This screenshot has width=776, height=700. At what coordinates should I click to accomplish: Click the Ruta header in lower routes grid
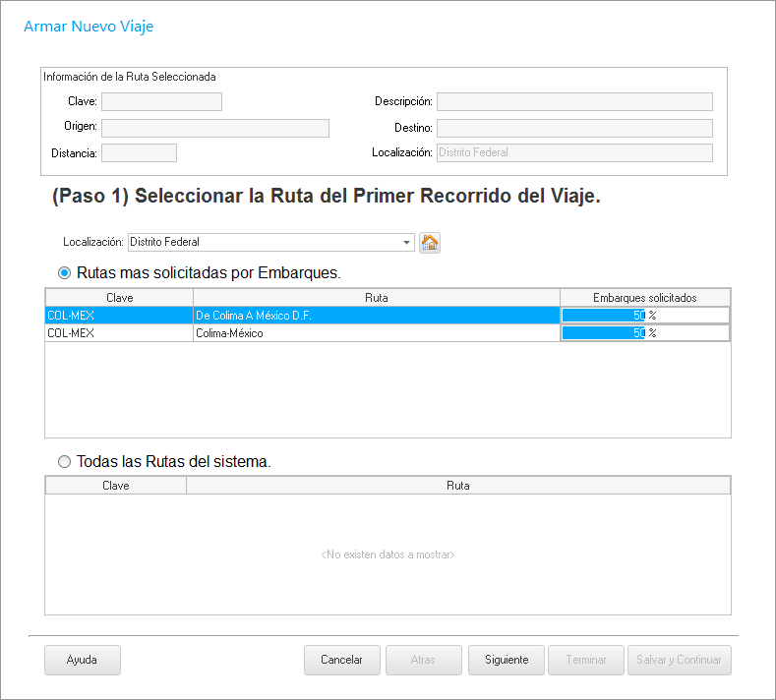pos(457,486)
